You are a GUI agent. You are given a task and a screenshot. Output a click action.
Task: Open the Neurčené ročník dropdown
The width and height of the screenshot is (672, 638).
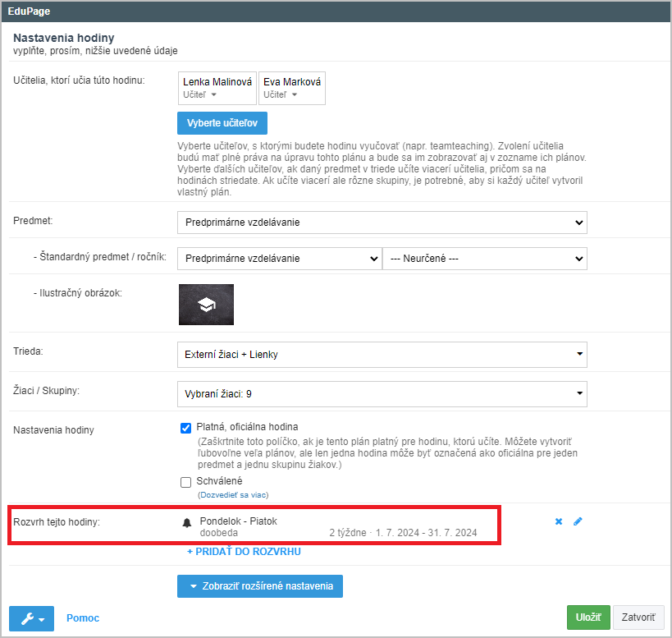coord(485,259)
